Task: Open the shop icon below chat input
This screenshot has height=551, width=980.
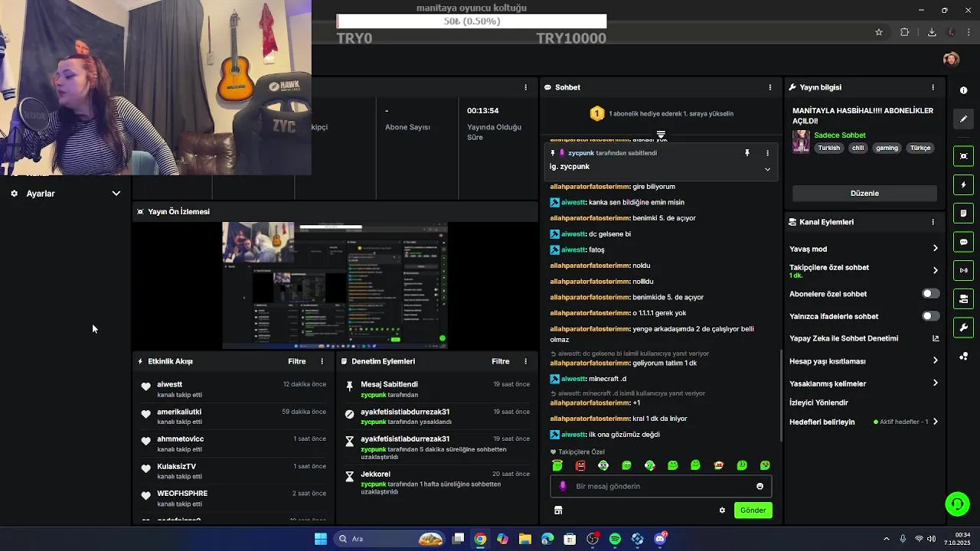Action: point(558,510)
